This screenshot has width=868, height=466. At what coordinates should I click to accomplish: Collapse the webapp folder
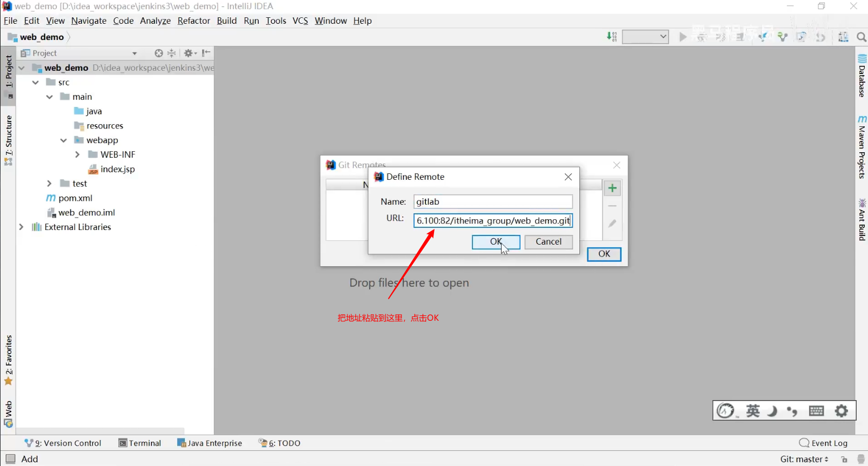tap(64, 140)
